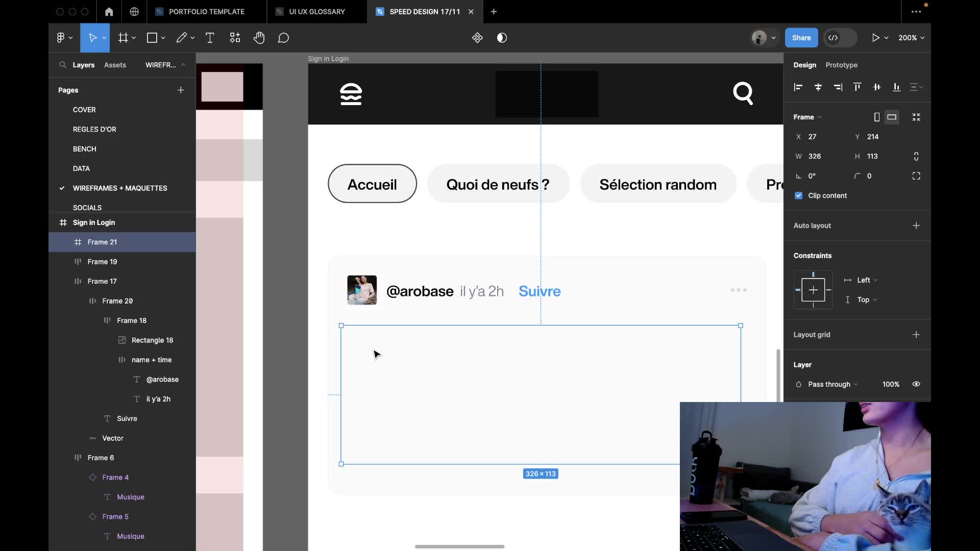
Task: Select the Frame tool
Action: (123, 38)
